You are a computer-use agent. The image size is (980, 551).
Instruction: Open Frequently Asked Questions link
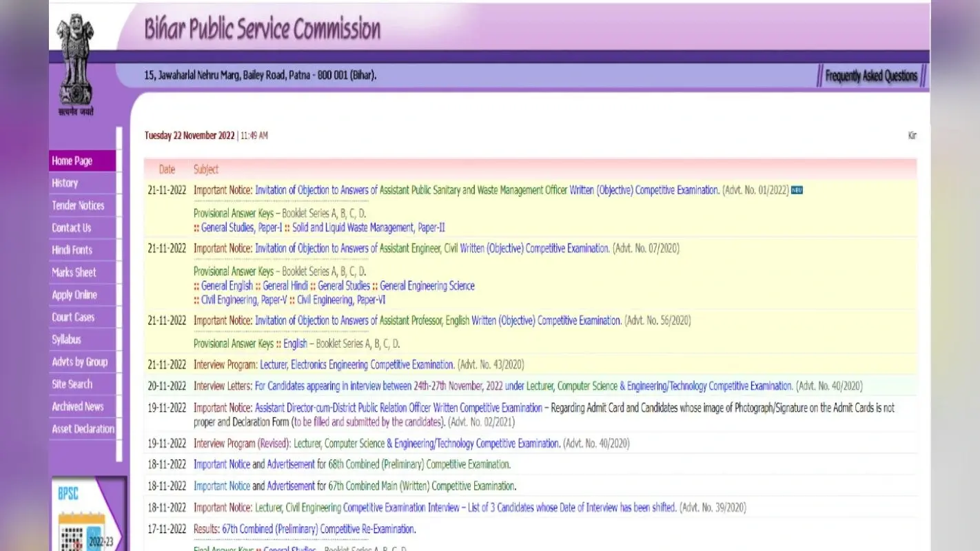(871, 76)
